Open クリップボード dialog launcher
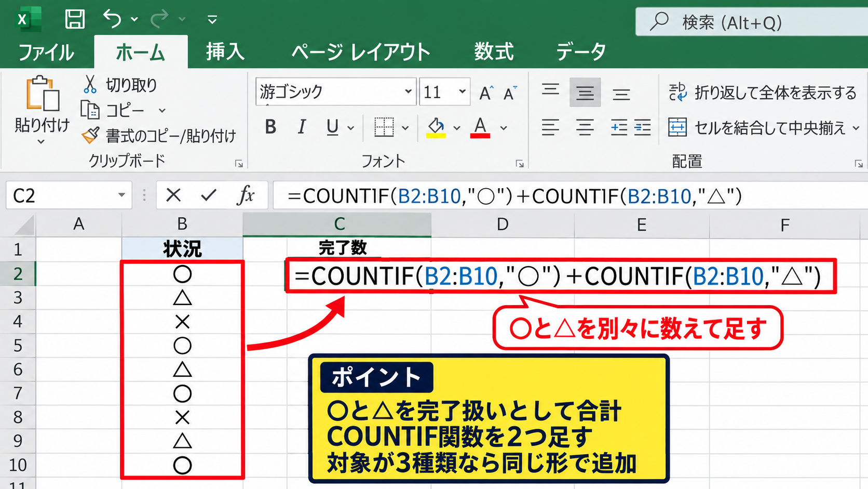This screenshot has height=489, width=868. 239,164
